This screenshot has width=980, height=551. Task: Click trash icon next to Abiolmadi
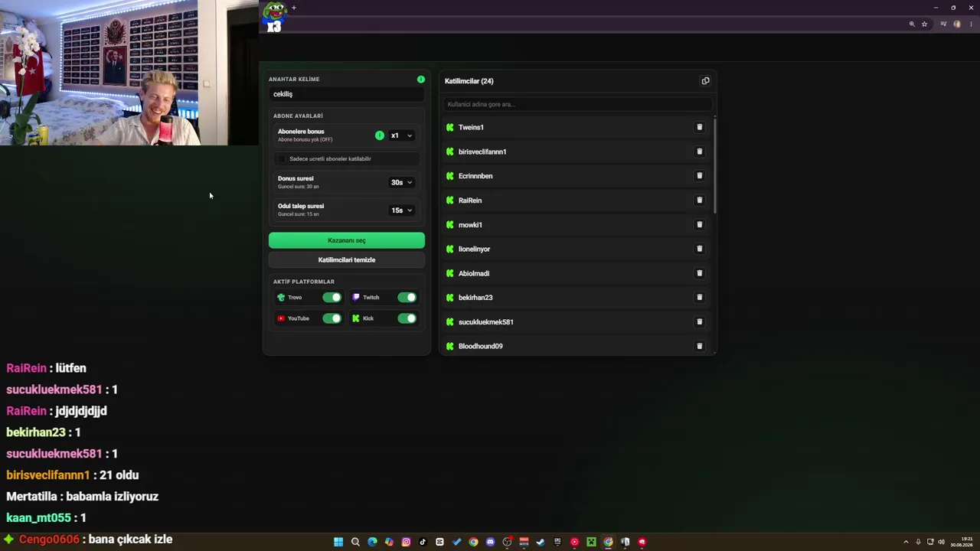coord(699,273)
